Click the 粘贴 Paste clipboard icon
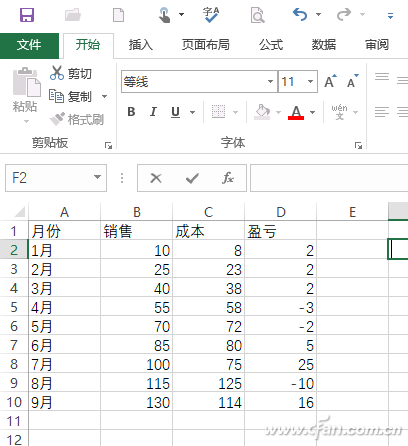The height and width of the screenshot is (446, 408). [26, 82]
